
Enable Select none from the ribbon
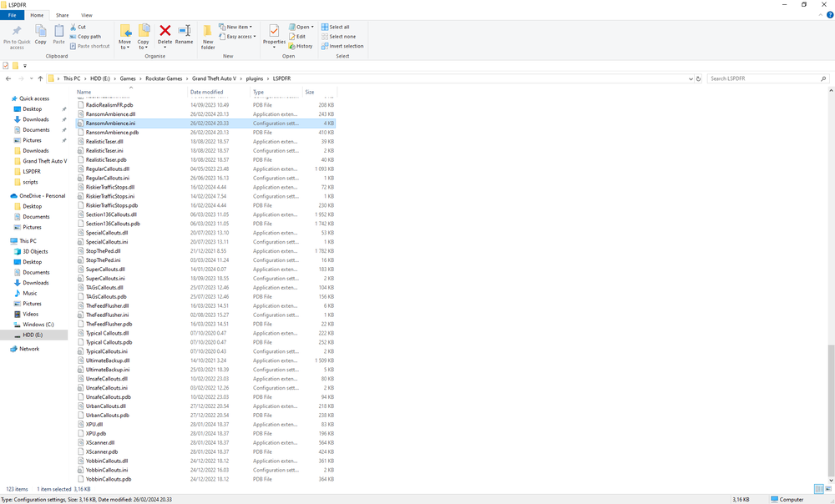click(x=342, y=36)
